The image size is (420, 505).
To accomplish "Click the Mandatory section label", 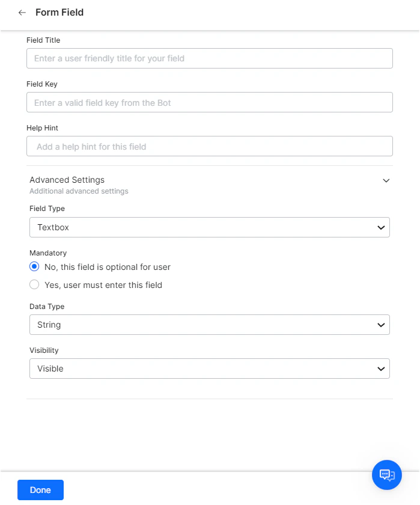I will point(47,253).
